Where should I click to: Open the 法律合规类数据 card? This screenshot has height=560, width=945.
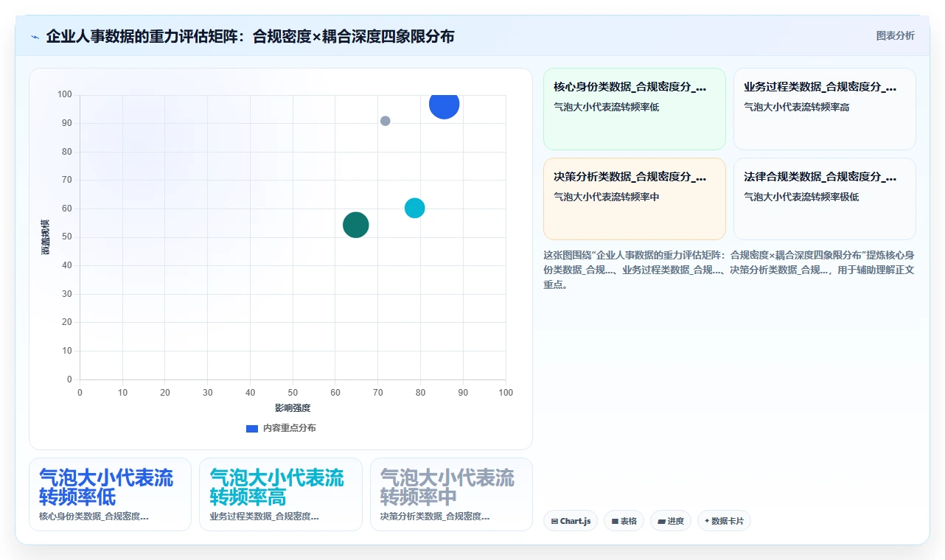click(825, 199)
